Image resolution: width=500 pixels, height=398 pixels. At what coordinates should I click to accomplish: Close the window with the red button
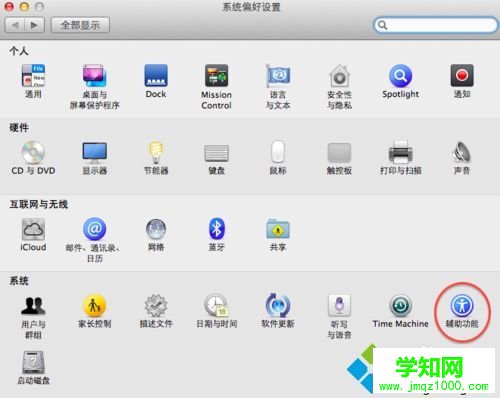tap(9, 6)
